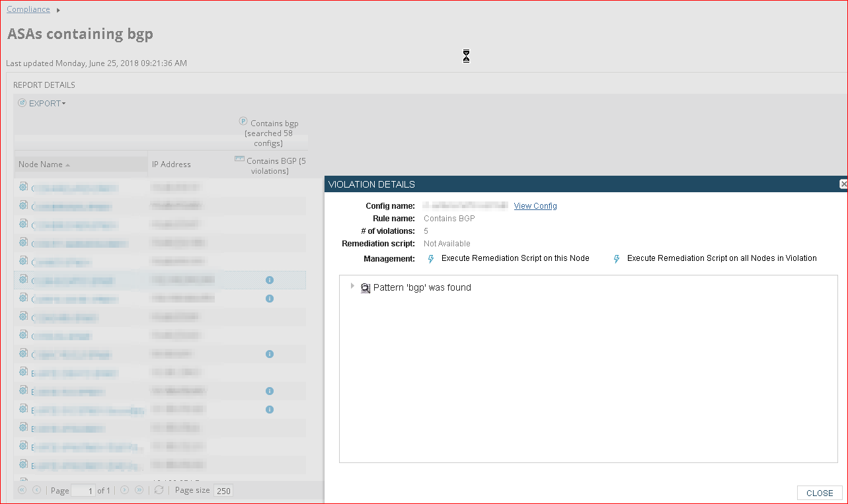Click the 'Contains bgp (searched 58 configs)' policy header
848x504 pixels.
point(269,133)
